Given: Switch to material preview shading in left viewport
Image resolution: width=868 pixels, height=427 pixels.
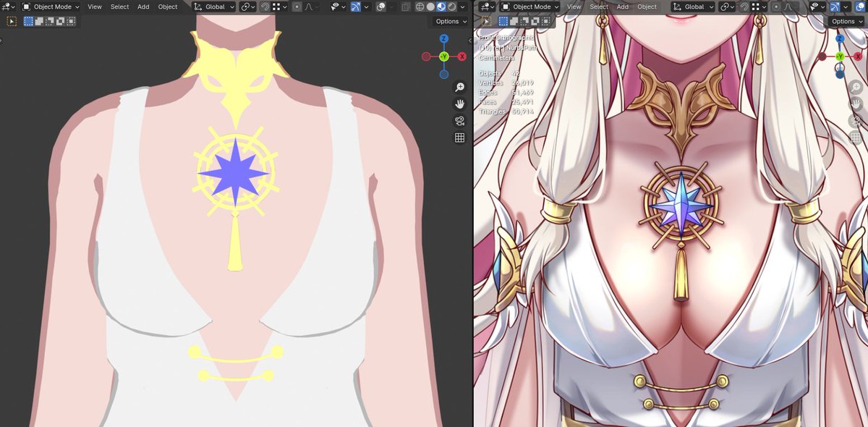Looking at the screenshot, I should [x=441, y=7].
